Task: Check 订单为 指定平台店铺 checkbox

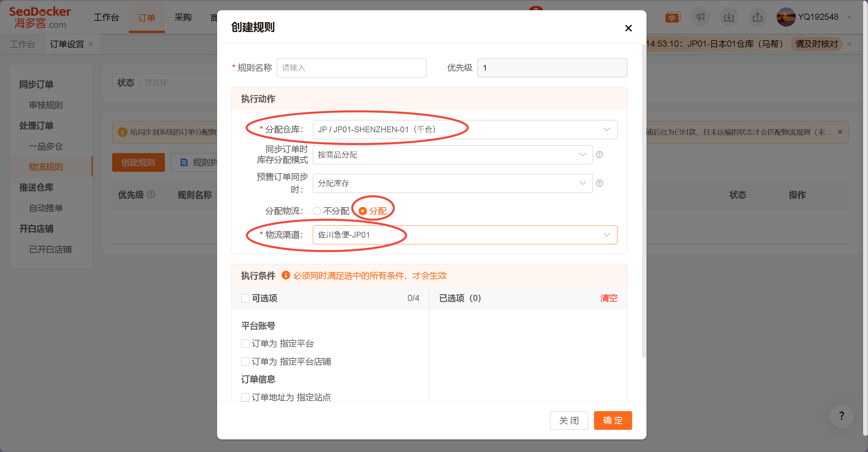Action: pos(245,361)
